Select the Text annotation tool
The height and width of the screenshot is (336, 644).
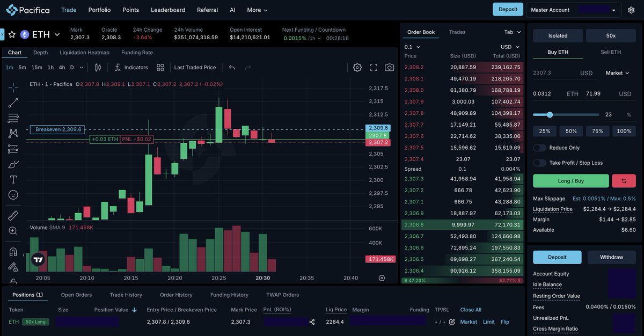(x=13, y=179)
